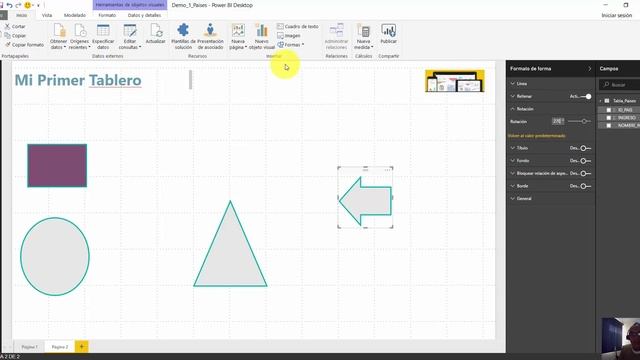Select the triangle shape on canvas

230,253
